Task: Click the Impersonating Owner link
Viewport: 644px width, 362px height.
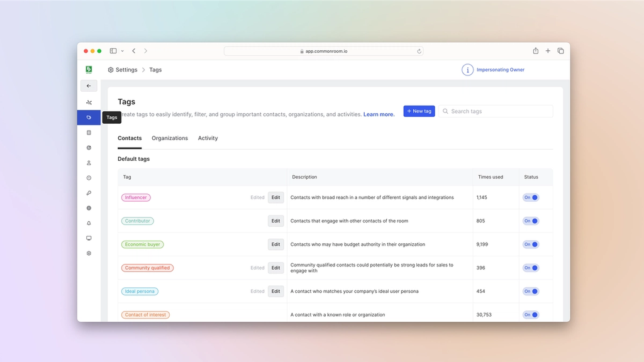Action: click(500, 70)
